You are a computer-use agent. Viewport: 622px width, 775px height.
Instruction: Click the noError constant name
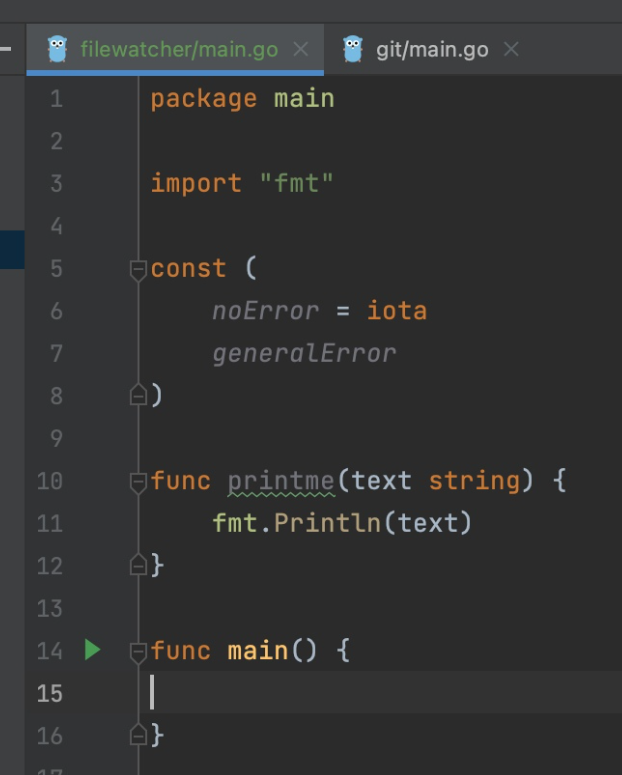265,311
